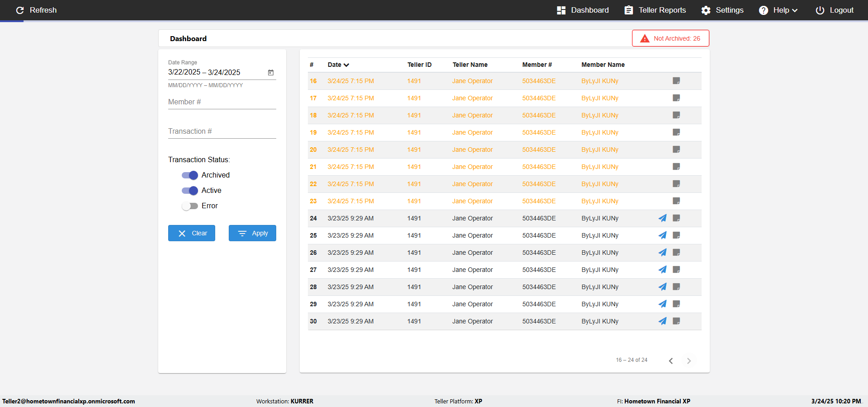Viewport: 868px width, 407px height.
Task: Click teller ID 1491 in row 19
Action: click(x=414, y=132)
